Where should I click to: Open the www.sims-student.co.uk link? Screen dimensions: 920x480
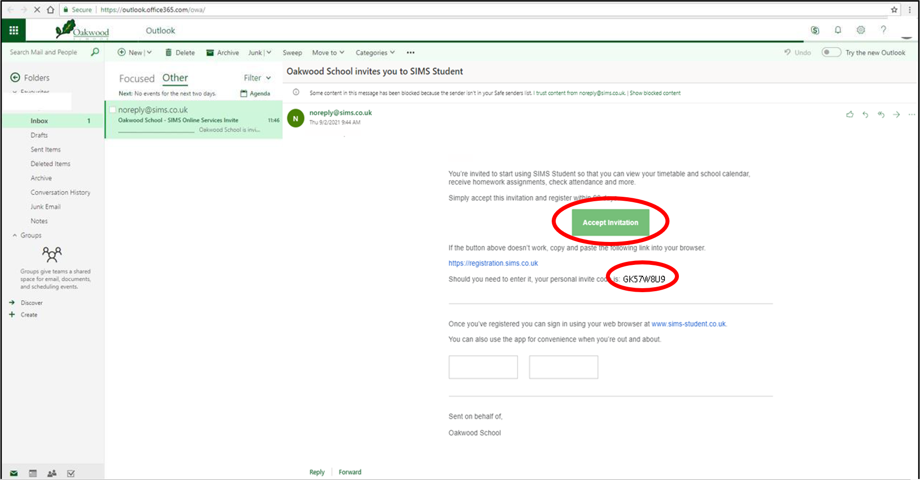coord(688,324)
